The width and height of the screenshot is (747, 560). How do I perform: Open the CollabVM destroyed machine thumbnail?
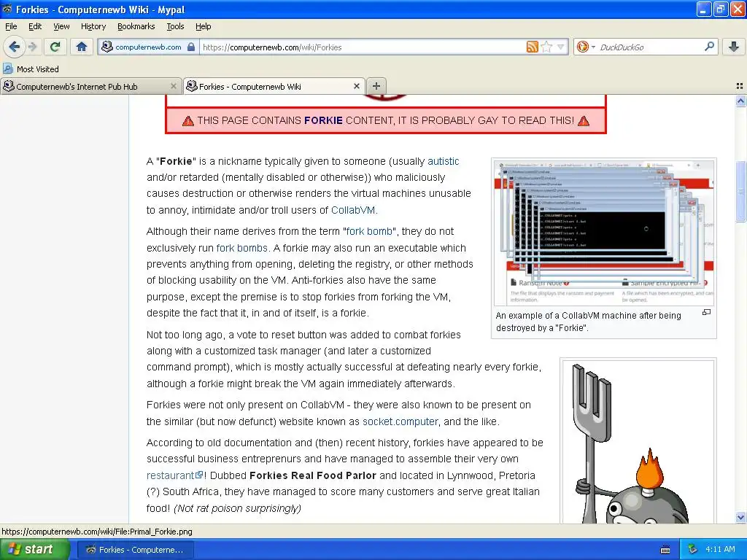click(603, 232)
